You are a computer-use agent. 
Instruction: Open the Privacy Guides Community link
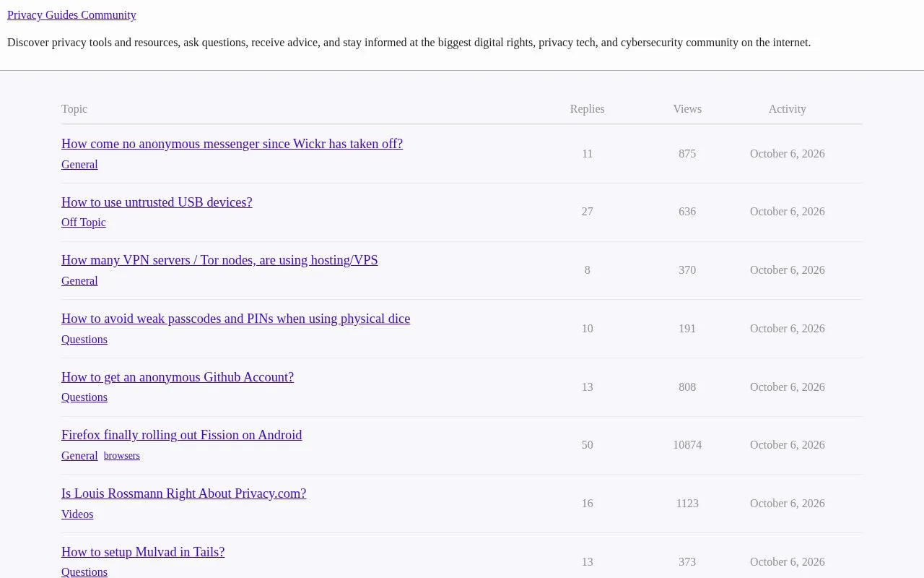[x=71, y=14]
